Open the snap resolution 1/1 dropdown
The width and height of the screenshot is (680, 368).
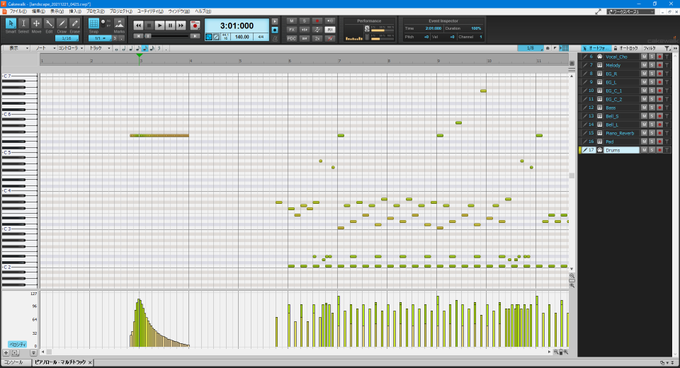click(100, 38)
